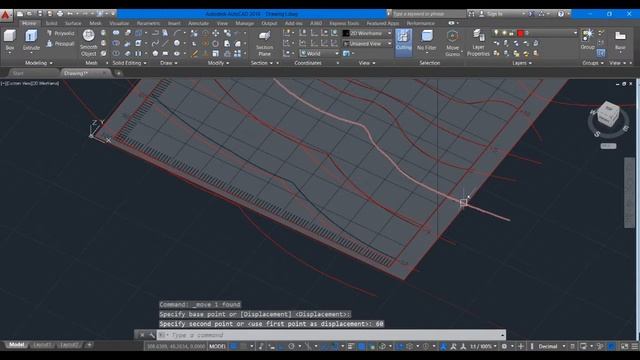Click the MODEL space status button
This screenshot has width=640, height=360.
217,346
